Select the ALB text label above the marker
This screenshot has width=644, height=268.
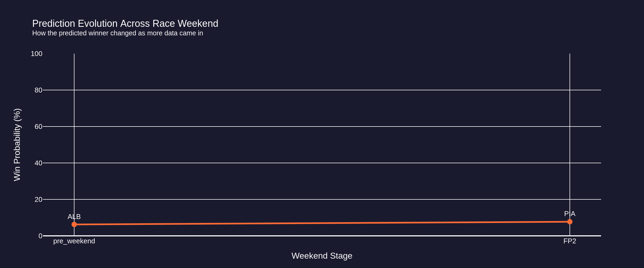coord(74,217)
